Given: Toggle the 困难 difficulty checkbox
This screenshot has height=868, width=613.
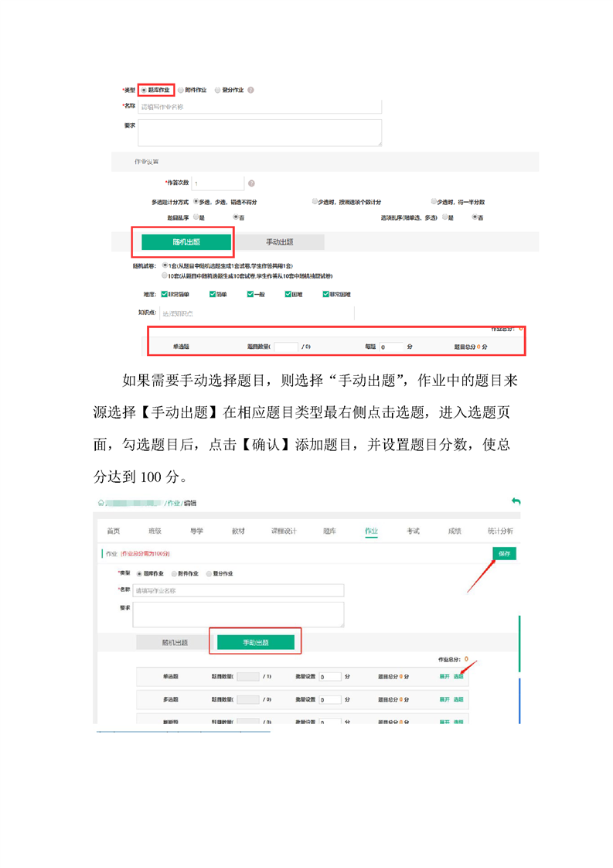Looking at the screenshot, I should click(288, 294).
